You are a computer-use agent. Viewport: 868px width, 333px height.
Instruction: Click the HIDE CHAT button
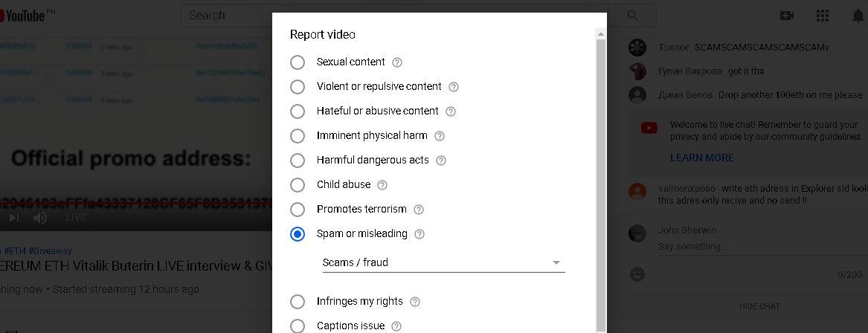759,306
